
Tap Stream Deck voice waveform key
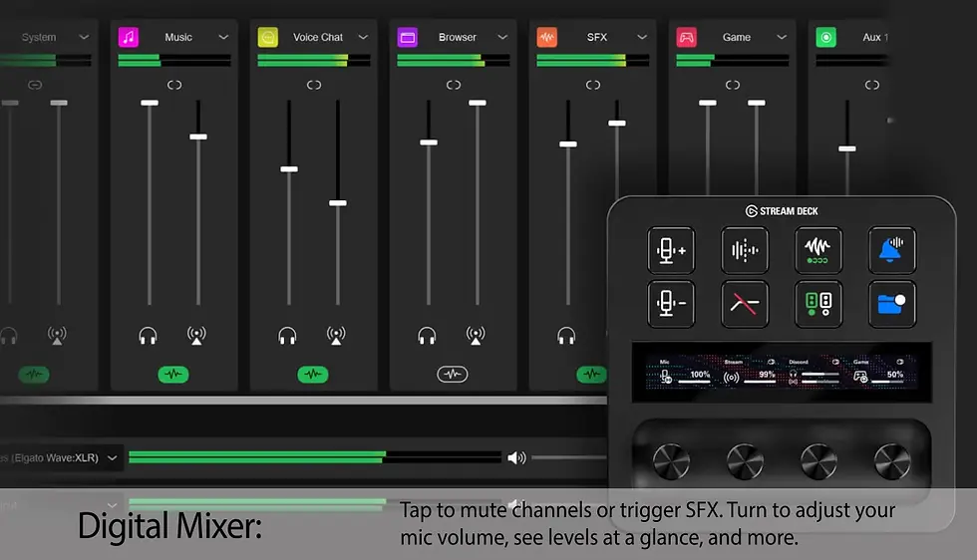(x=745, y=250)
